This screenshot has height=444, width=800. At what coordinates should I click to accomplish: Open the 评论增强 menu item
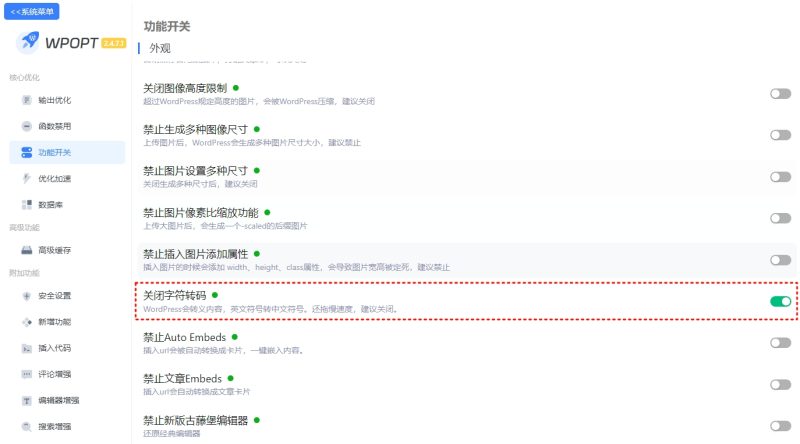(55, 374)
